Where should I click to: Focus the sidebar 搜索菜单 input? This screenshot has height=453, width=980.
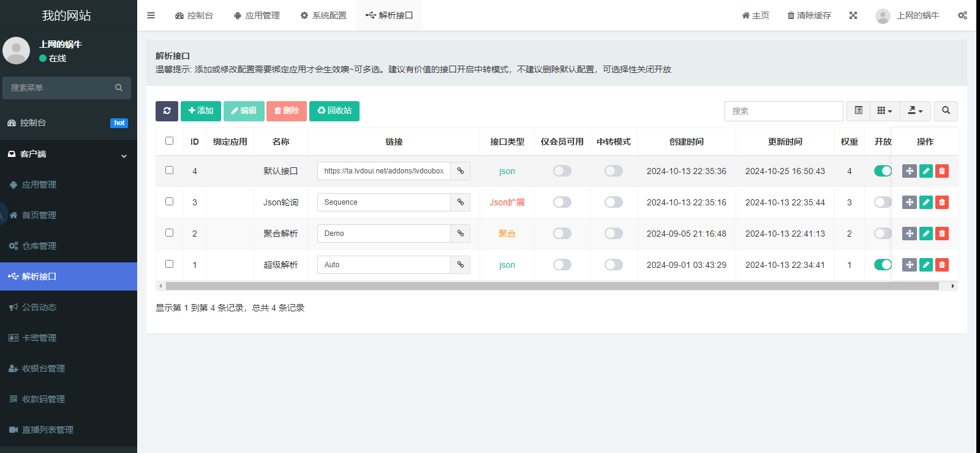[58, 88]
